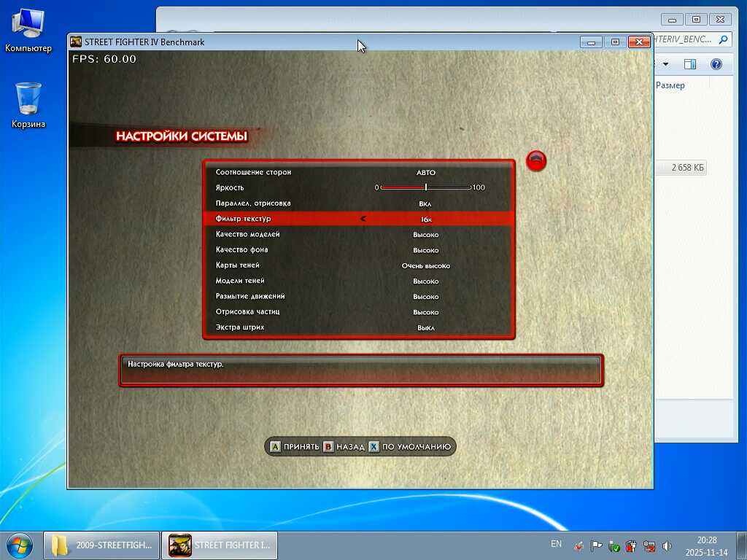This screenshot has height=560, width=747.
Task: Select the Модели теней setting row
Action: [359, 281]
